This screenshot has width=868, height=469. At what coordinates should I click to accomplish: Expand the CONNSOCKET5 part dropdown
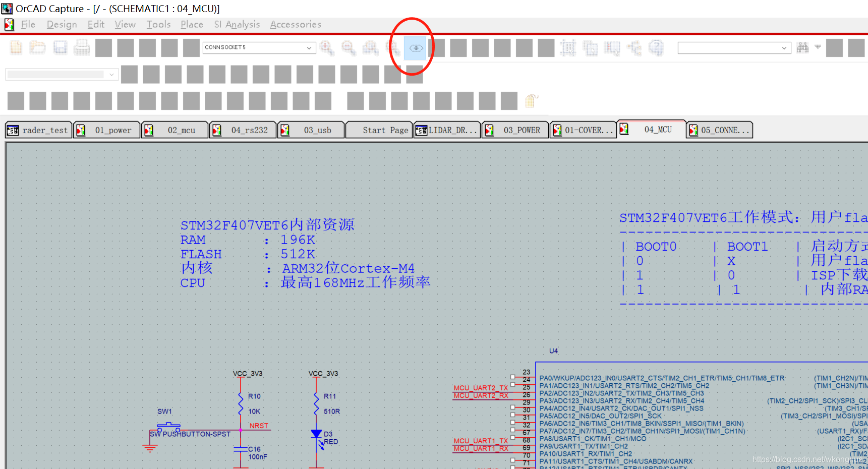309,48
